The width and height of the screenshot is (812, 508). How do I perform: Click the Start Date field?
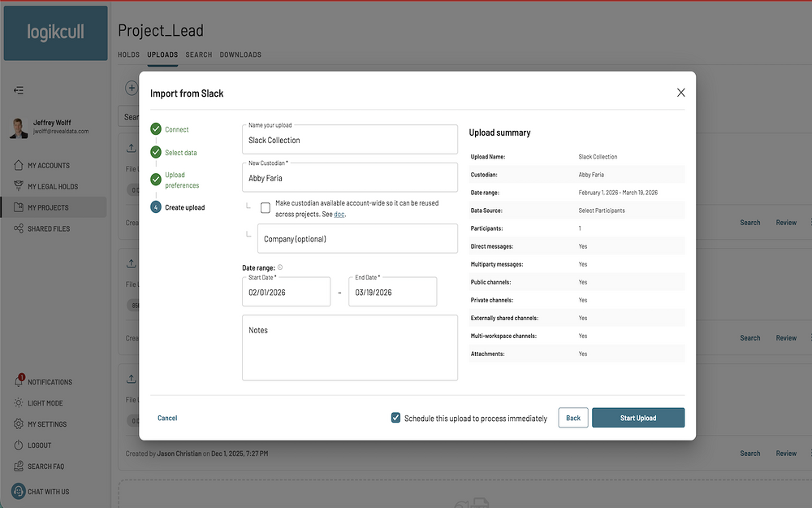click(x=287, y=291)
